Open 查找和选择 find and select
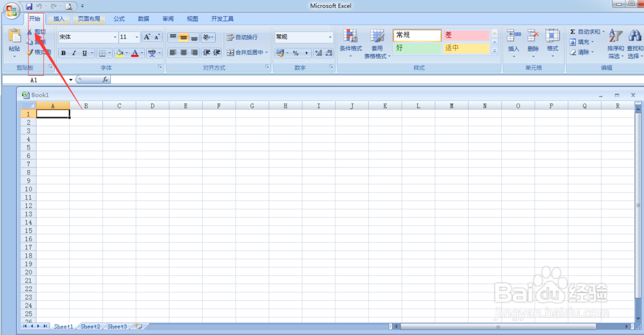644x335 pixels. (x=635, y=44)
